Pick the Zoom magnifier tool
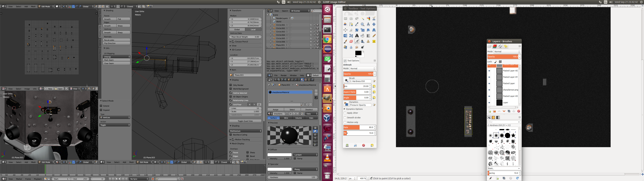644x181 pixels. [362, 24]
